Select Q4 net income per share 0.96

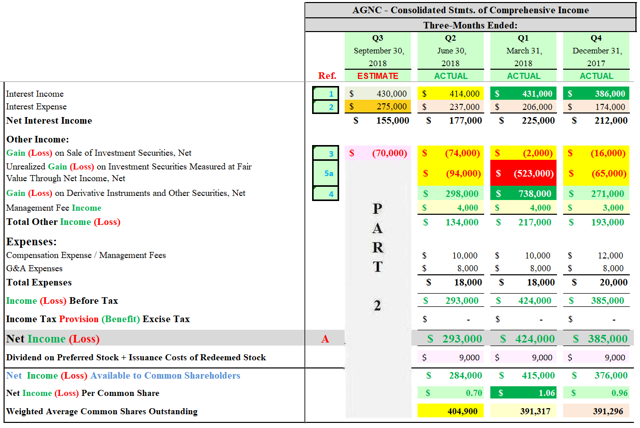point(596,393)
